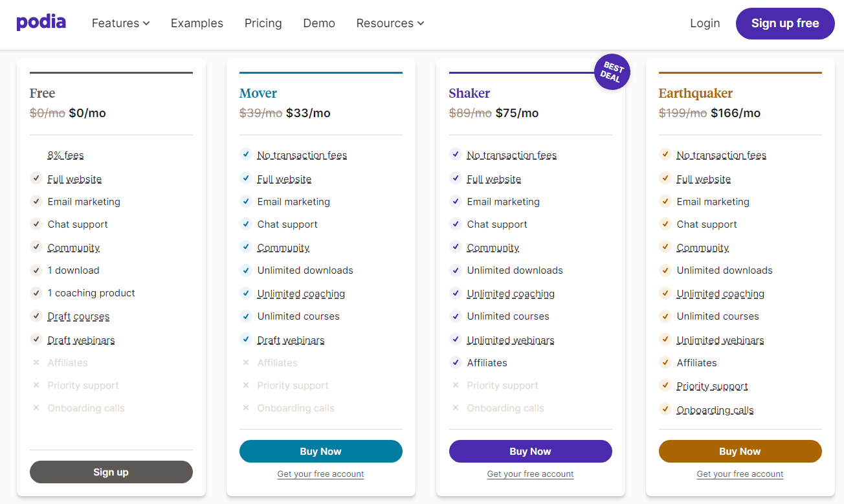
Task: Expand the Features dropdown menu
Action: pyautogui.click(x=121, y=23)
